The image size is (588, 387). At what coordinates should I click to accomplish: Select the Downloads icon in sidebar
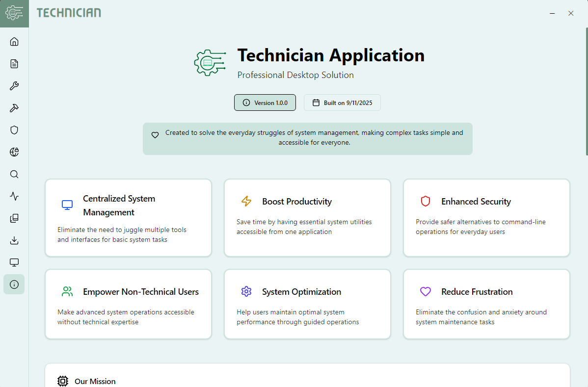[14, 240]
